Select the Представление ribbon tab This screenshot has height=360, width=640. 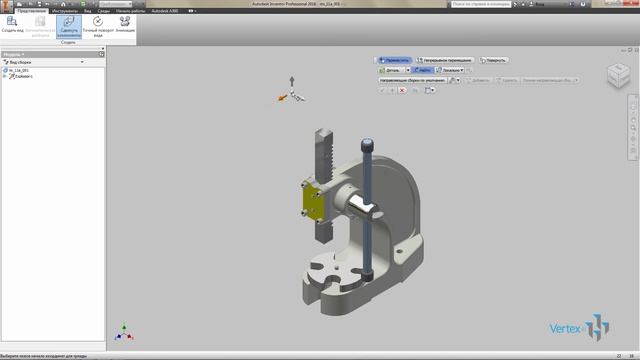point(31,11)
